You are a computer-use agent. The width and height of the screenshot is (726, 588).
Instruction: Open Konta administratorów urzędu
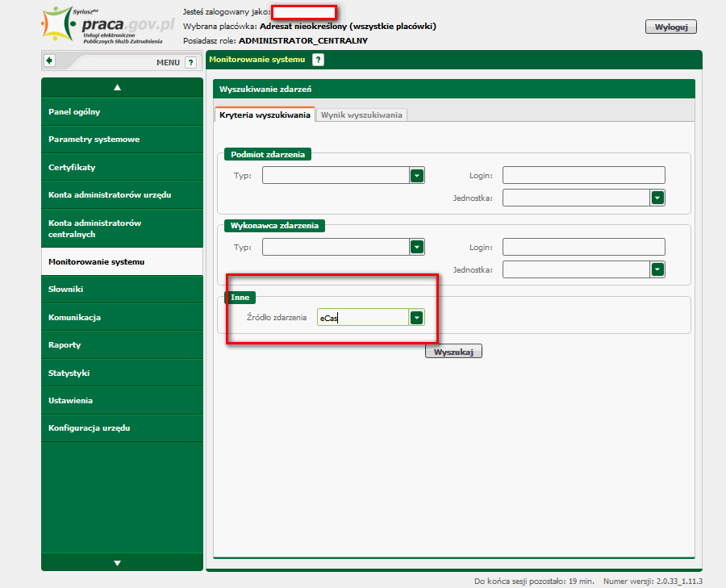coord(123,195)
